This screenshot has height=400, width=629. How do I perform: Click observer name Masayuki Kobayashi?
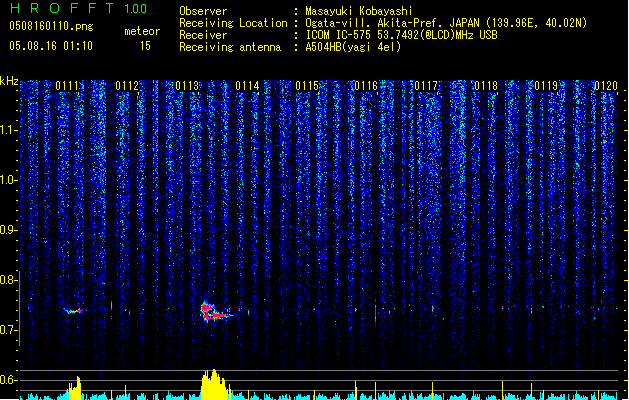(359, 11)
